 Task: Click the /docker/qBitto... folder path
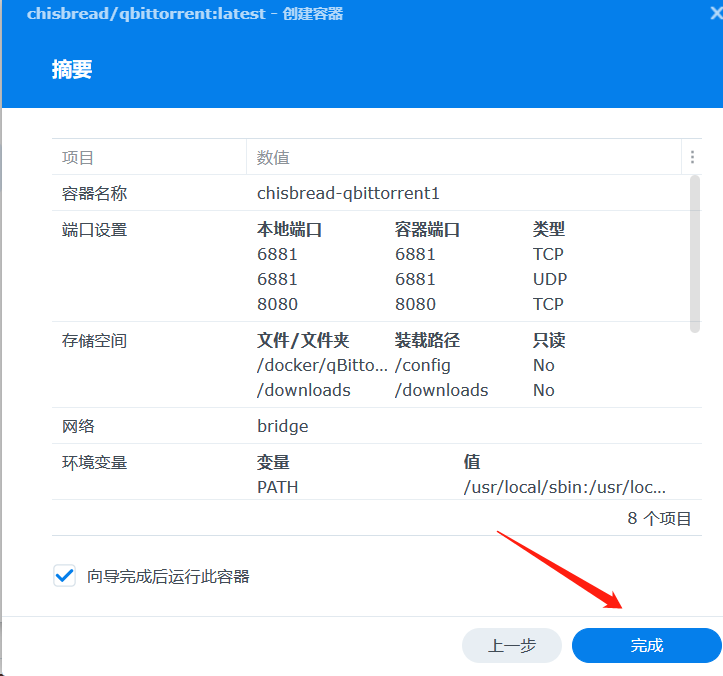[322, 365]
